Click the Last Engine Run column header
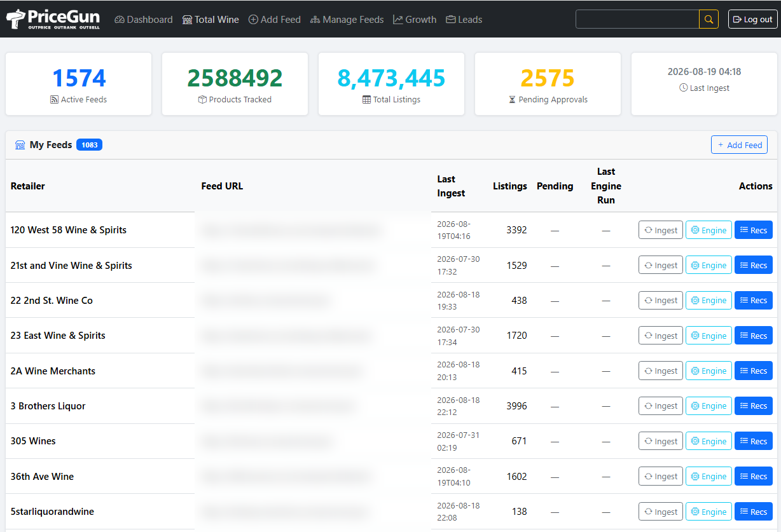The width and height of the screenshot is (781, 532). 606,186
